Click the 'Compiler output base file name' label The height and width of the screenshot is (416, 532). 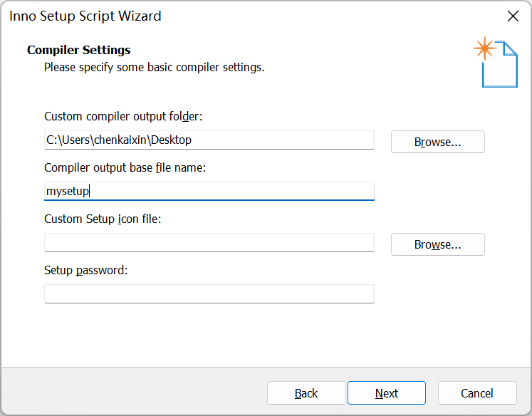pyautogui.click(x=125, y=167)
